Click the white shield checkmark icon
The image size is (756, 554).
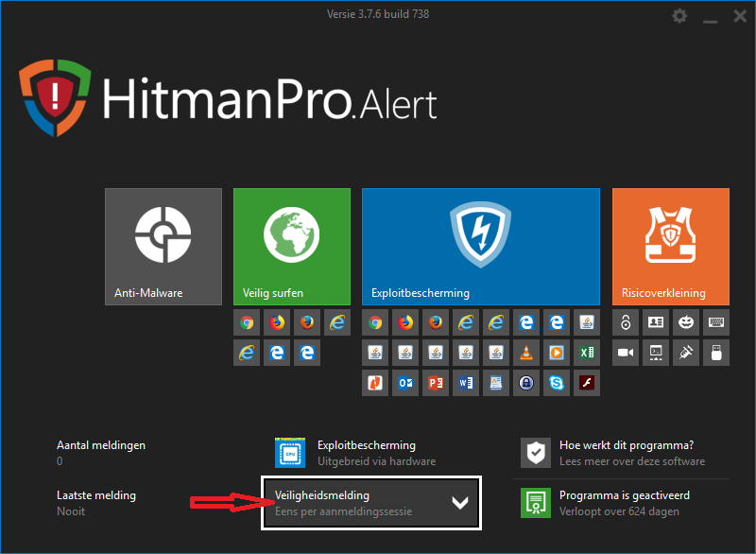pos(536,453)
